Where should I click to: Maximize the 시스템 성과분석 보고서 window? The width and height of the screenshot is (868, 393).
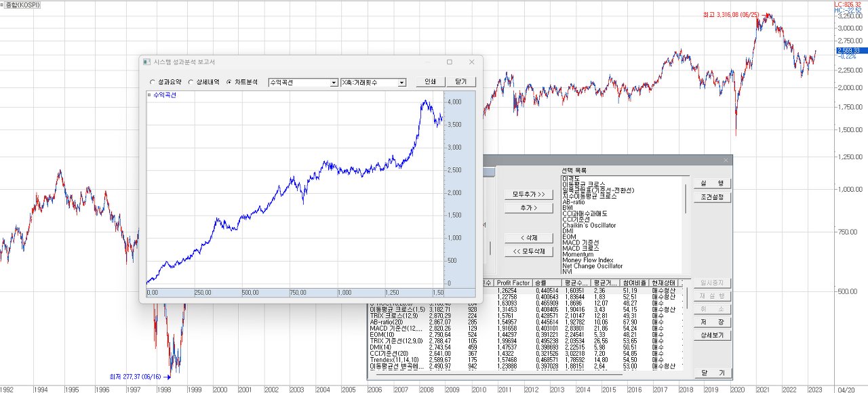[x=449, y=62]
